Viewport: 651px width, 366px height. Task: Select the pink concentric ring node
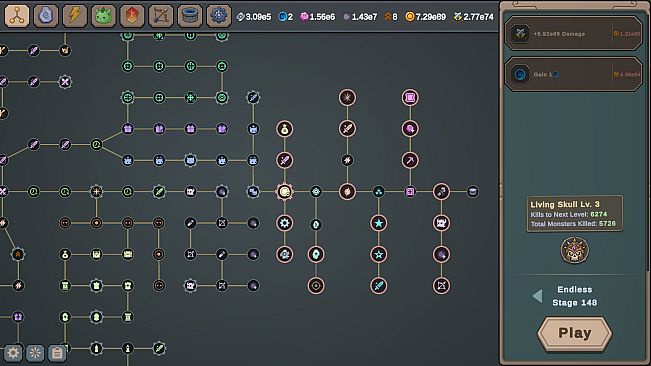pyautogui.click(x=316, y=285)
